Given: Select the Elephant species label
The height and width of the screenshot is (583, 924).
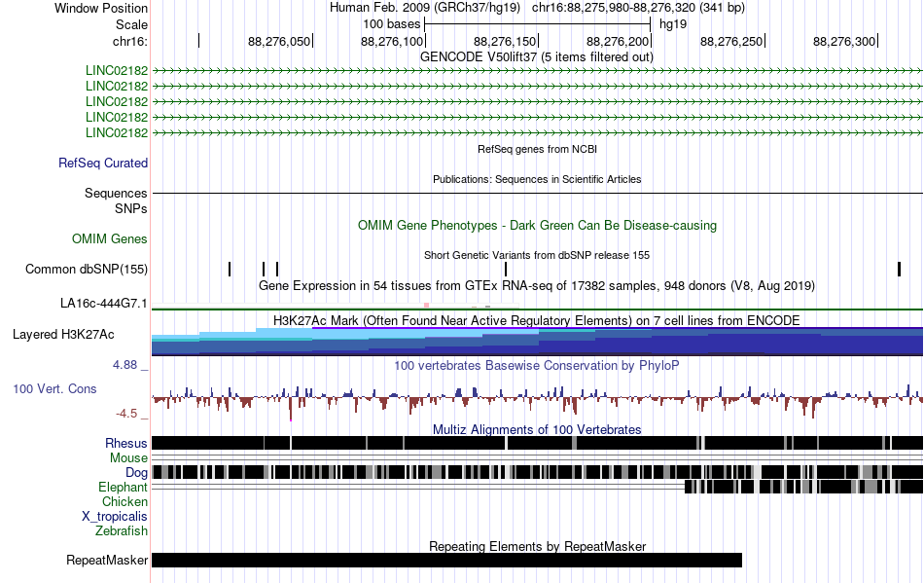Looking at the screenshot, I should (x=123, y=487).
